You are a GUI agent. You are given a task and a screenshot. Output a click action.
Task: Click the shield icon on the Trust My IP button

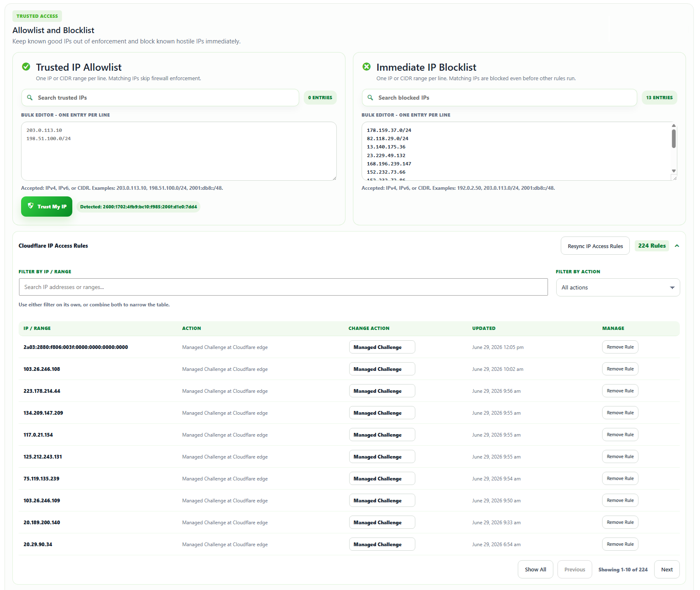pos(31,206)
